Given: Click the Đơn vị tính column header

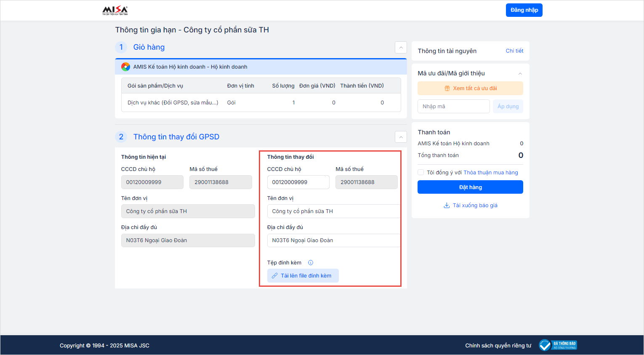Looking at the screenshot, I should [x=241, y=86].
